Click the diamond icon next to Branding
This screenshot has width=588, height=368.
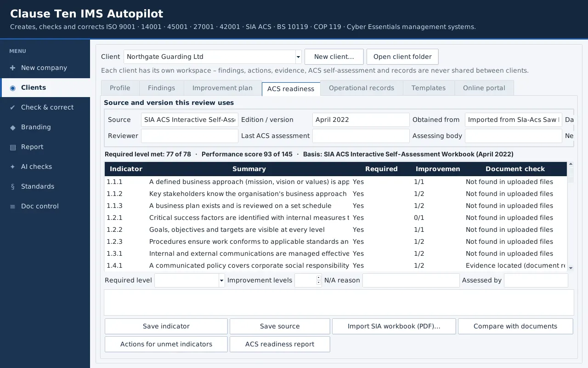[12, 127]
